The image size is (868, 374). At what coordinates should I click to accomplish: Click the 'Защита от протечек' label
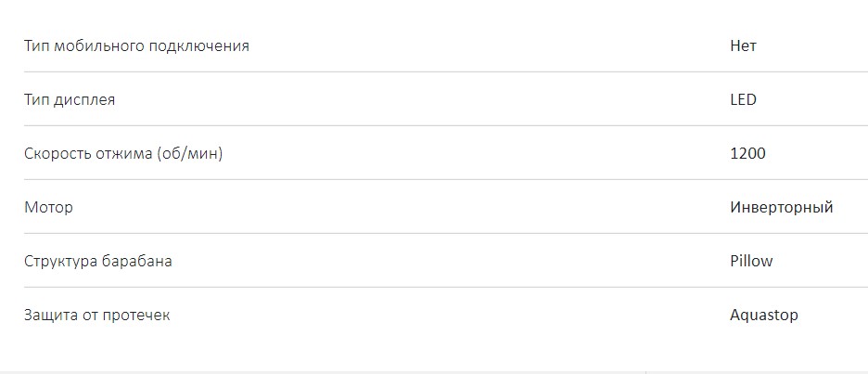[96, 315]
